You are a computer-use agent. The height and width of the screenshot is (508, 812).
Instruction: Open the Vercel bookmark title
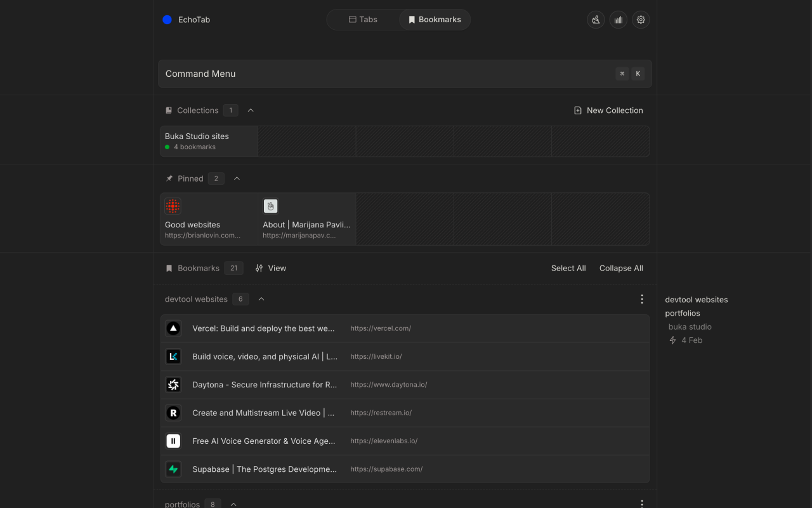pyautogui.click(x=264, y=328)
